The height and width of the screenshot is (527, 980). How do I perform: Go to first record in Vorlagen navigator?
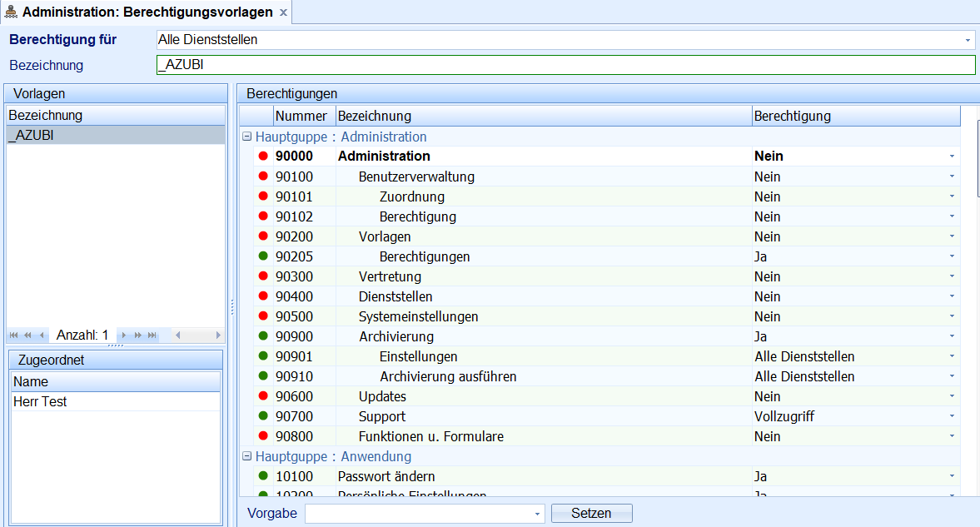click(x=14, y=336)
